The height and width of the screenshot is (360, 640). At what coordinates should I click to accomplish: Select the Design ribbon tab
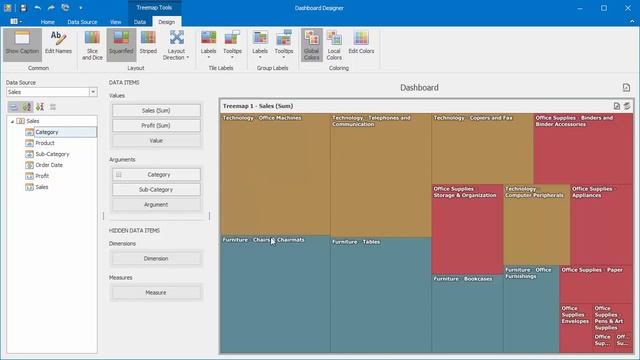tap(167, 22)
